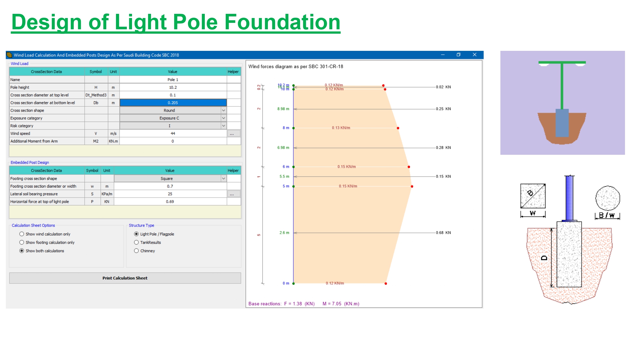The height and width of the screenshot is (362, 644).
Task: Select TankResults structure type
Action: point(137,242)
